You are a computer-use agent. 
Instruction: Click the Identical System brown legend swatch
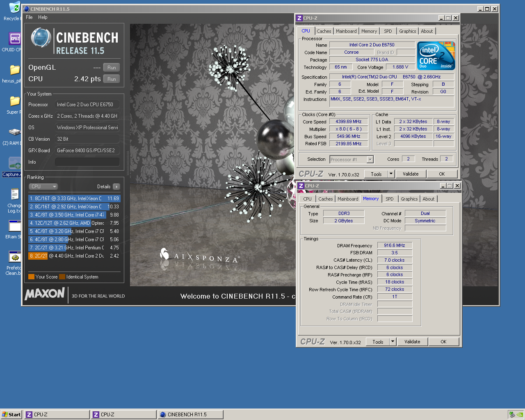(62, 277)
